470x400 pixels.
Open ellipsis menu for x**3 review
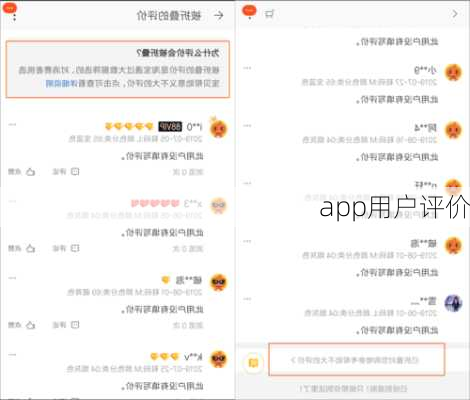[12, 201]
